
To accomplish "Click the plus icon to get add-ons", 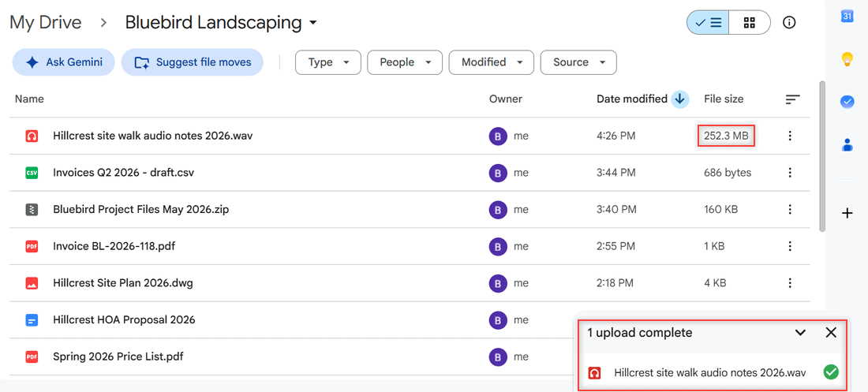I will coord(847,213).
